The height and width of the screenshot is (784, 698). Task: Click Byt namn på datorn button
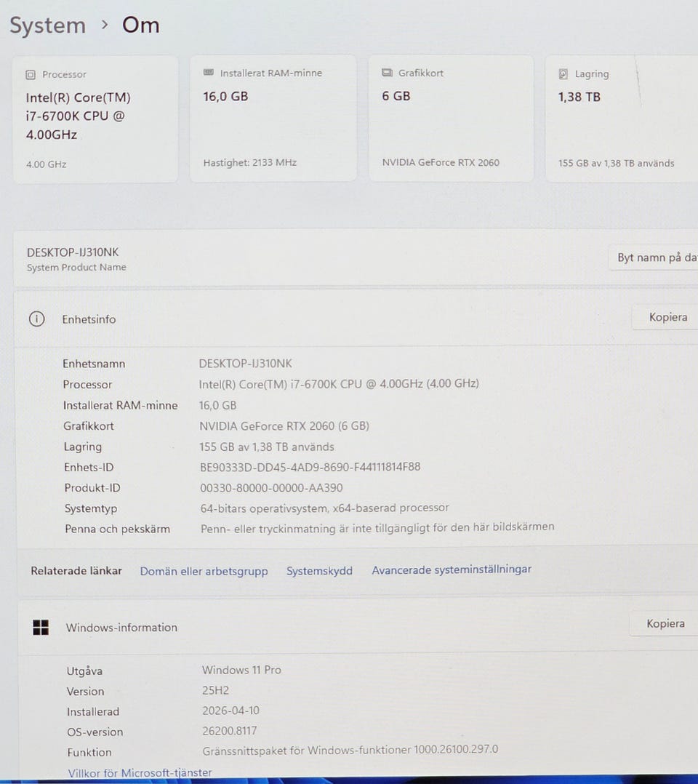[x=654, y=257]
